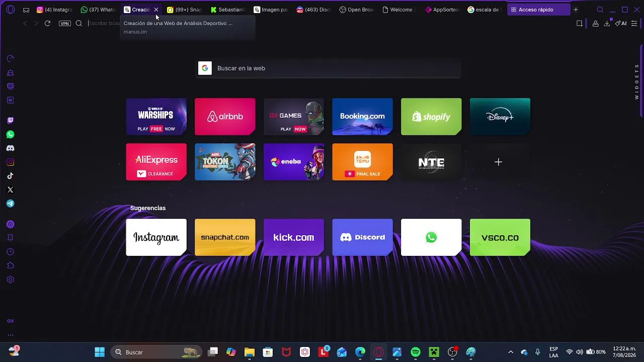Viewport: 644px width, 362px height.
Task: Open X (Twitter) from the left sidebar
Action: [10, 190]
